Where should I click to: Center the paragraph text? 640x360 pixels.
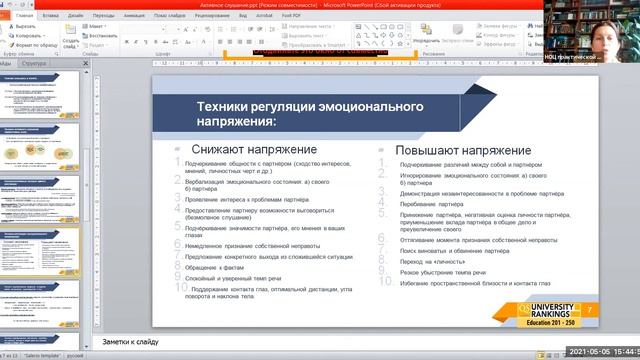230,42
